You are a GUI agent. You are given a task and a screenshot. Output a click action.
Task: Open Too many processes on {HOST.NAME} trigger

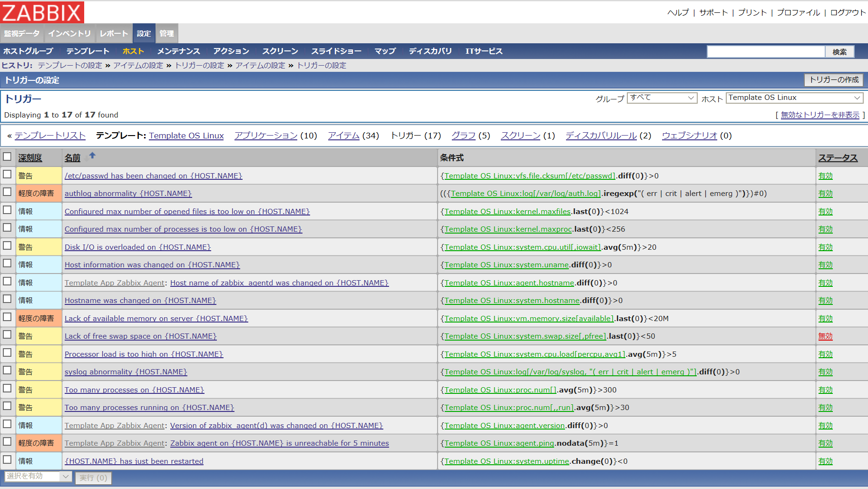click(134, 390)
